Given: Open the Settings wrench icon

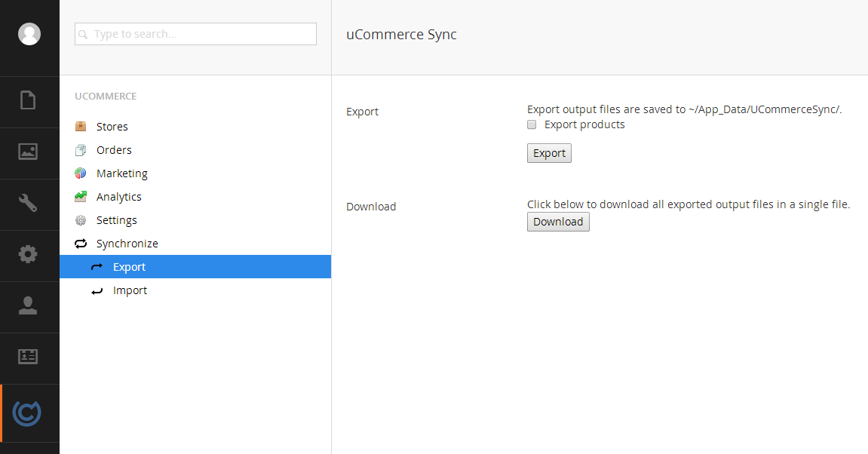Looking at the screenshot, I should (28, 203).
